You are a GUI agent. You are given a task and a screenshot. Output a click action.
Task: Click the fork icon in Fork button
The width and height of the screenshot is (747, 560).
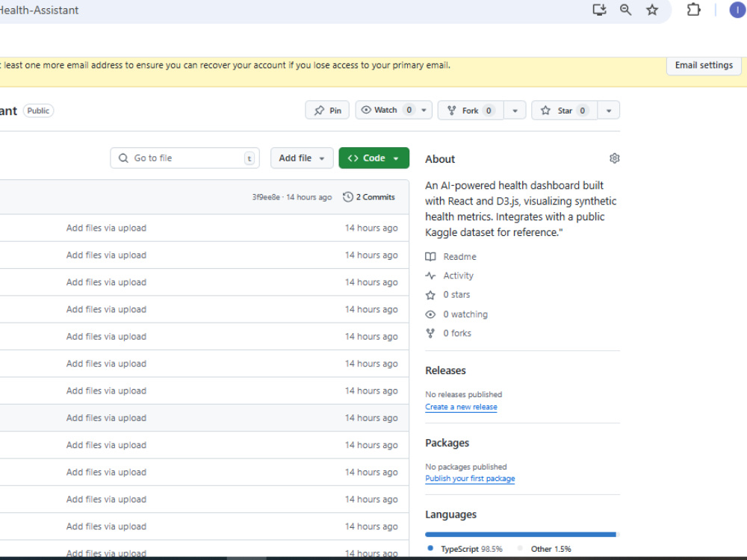[x=452, y=111]
